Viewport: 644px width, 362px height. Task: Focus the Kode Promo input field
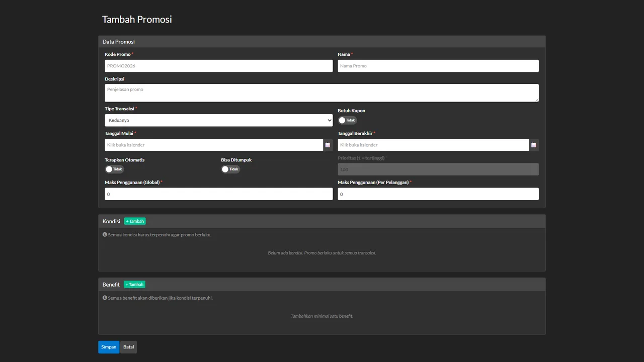[x=219, y=66]
